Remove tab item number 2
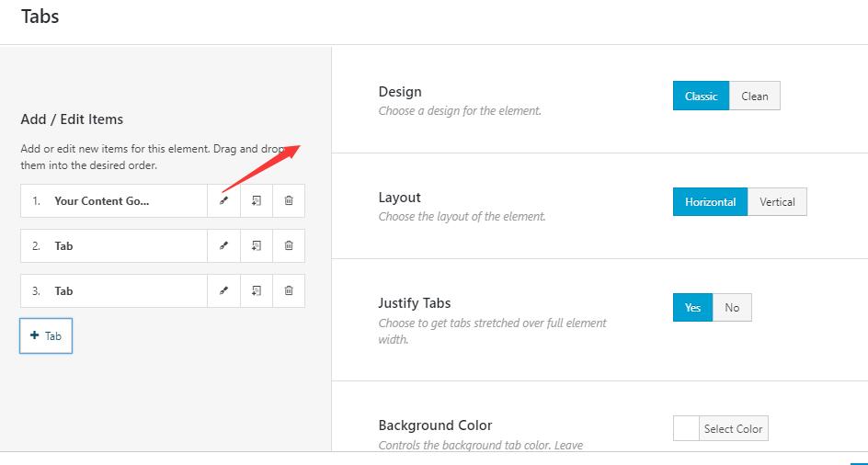The height and width of the screenshot is (465, 868). (289, 245)
